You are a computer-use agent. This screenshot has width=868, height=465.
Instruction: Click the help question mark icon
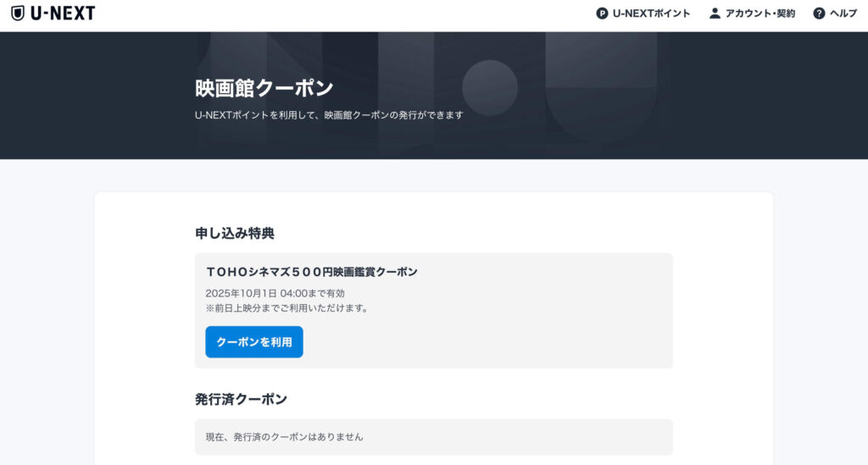(819, 14)
